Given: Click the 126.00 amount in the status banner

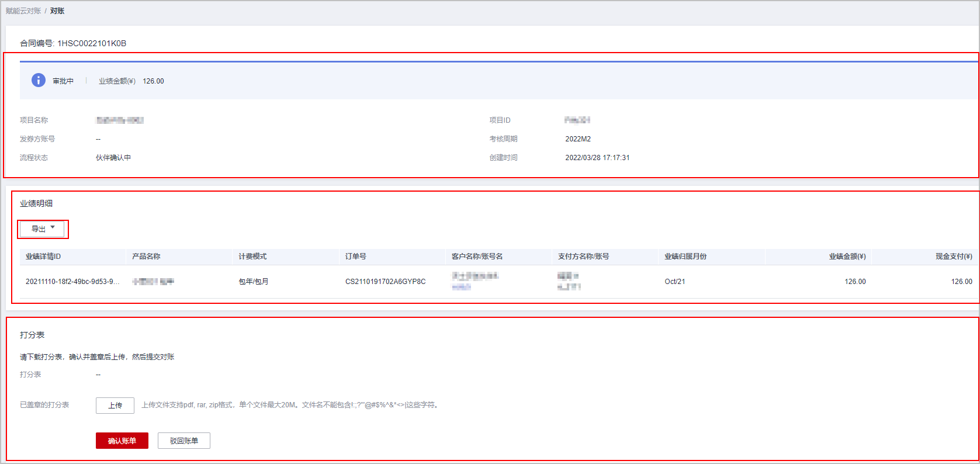Looking at the screenshot, I should point(153,81).
